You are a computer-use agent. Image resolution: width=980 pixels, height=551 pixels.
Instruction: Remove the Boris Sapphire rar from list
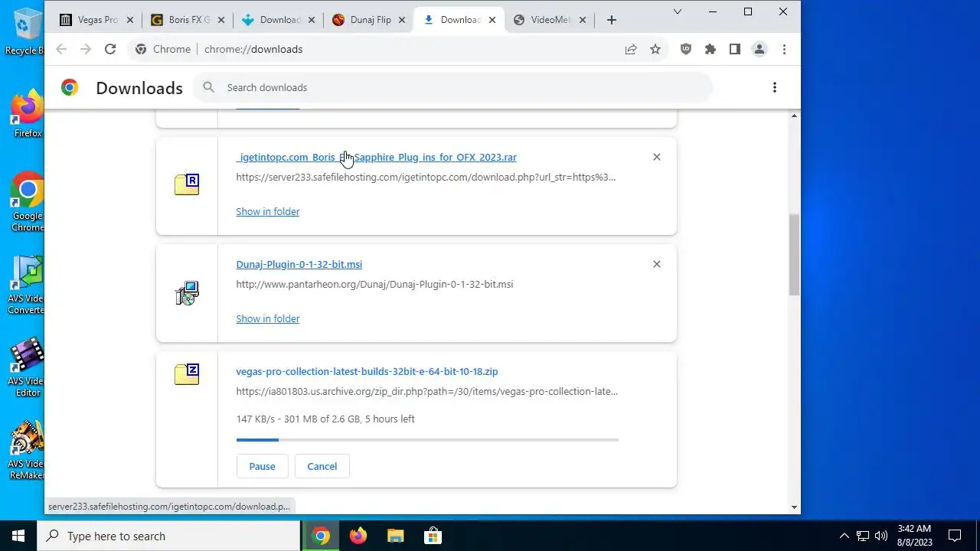(656, 157)
